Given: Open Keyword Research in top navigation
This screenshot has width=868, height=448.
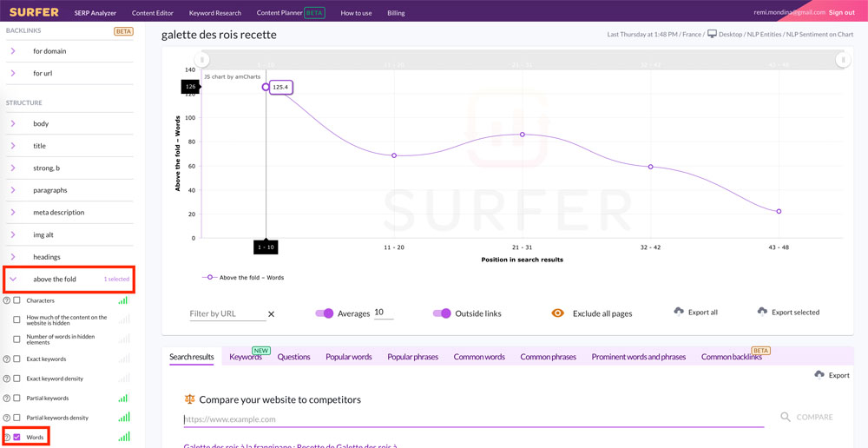Looking at the screenshot, I should coord(214,13).
